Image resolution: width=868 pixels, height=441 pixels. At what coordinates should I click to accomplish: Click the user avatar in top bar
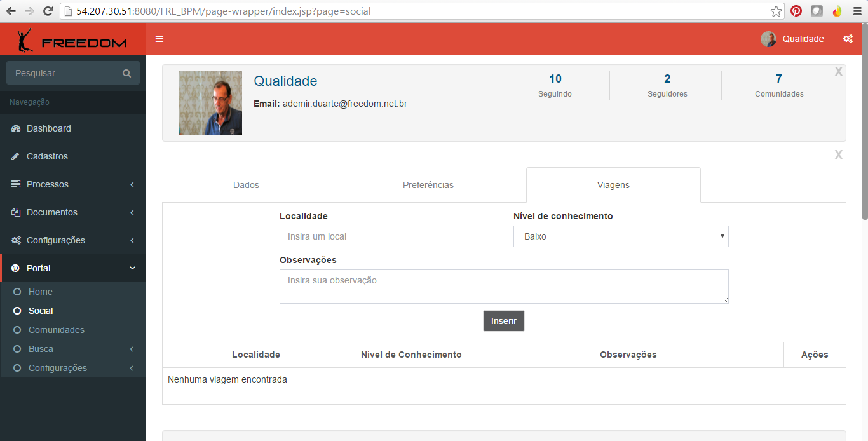coord(768,39)
